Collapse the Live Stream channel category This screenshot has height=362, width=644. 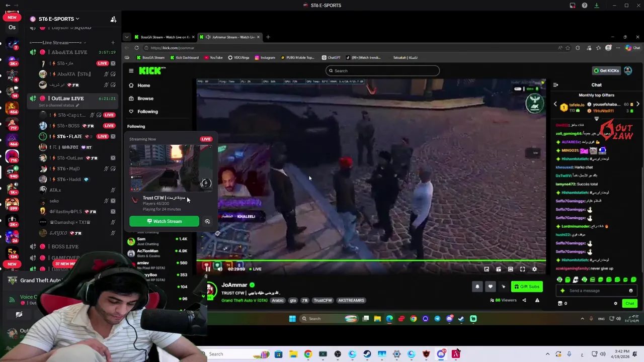(x=58, y=43)
